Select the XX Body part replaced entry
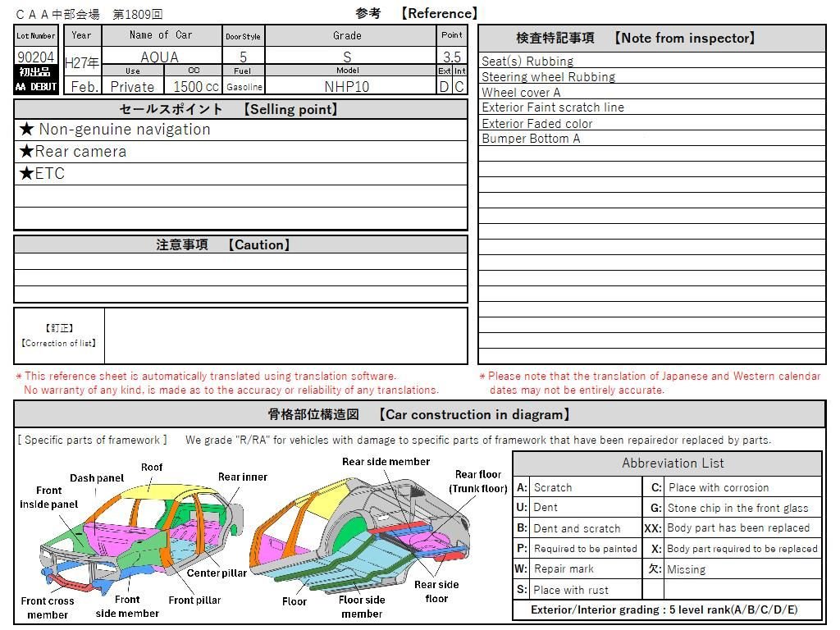This screenshot has height=630, width=840. pos(737,528)
